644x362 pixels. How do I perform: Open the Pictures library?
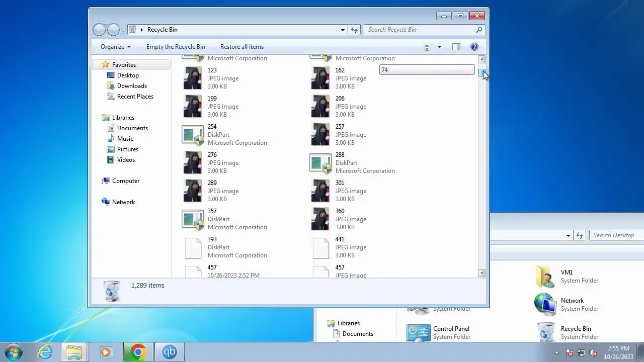coord(128,149)
